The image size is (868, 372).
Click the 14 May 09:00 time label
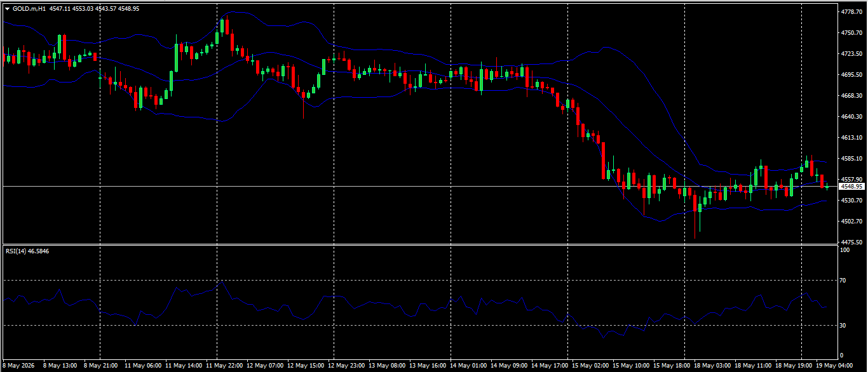509,366
